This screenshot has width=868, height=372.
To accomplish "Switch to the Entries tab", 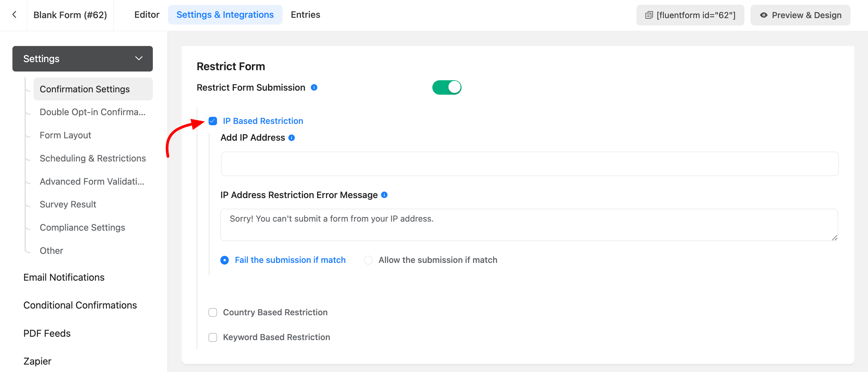I will pos(305,15).
